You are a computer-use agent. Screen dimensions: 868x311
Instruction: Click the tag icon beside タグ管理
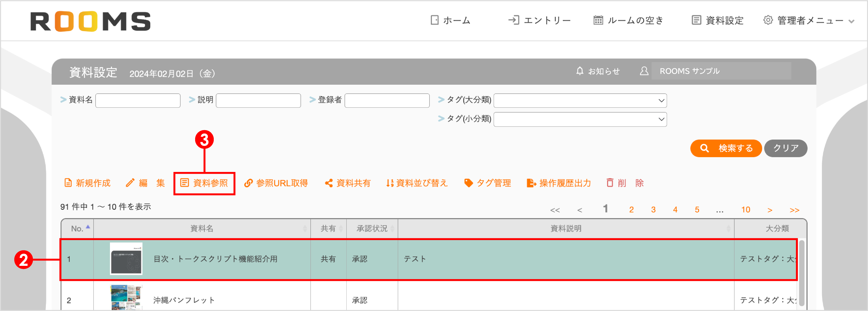pos(468,183)
